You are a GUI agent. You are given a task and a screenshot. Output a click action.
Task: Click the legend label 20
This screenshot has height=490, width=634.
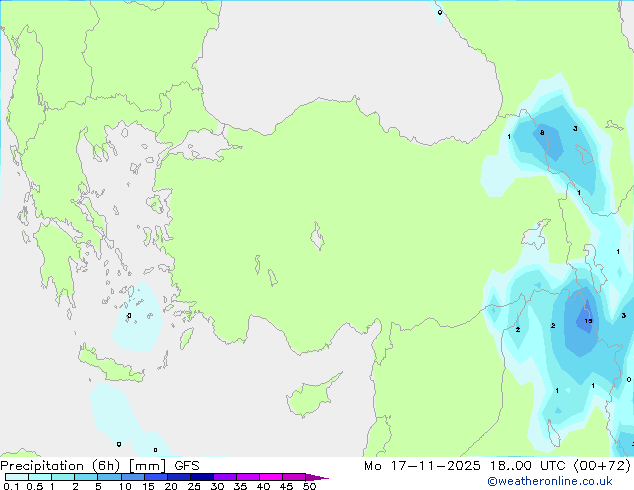click(171, 486)
